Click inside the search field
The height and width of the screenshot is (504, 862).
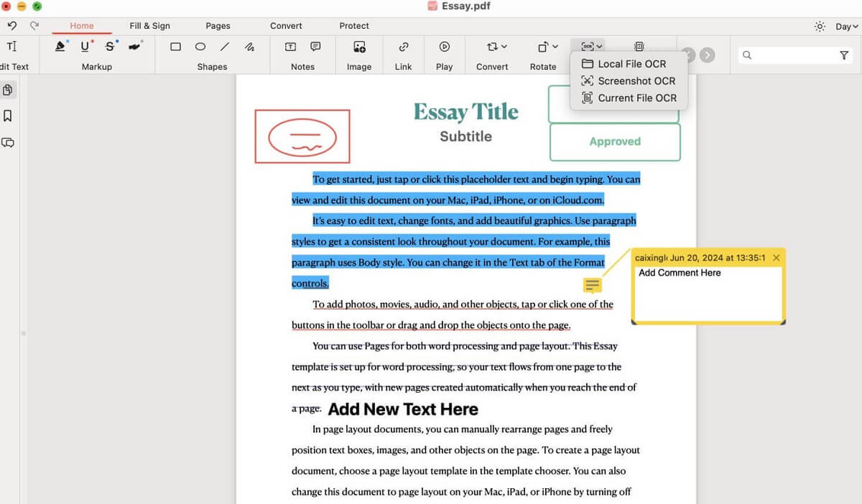pyautogui.click(x=790, y=55)
